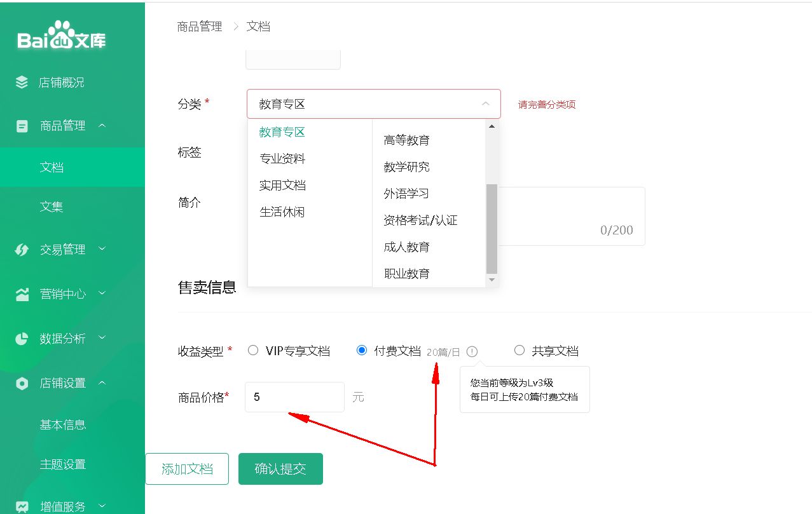
Task: Click the info icon beside 20篇/日
Action: tap(472, 351)
